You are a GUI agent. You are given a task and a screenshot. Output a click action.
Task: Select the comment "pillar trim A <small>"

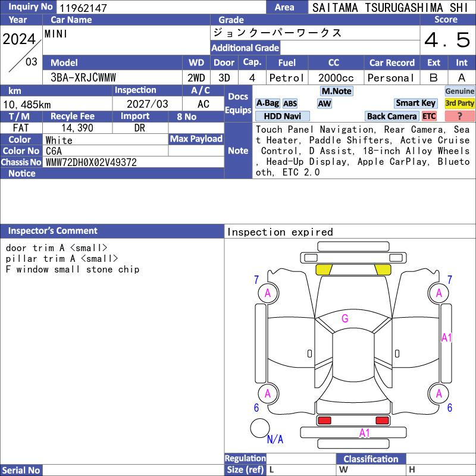tap(62, 258)
